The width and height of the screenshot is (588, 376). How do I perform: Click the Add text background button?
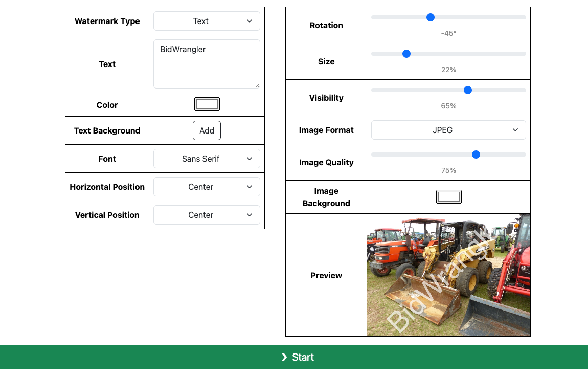coord(207,130)
